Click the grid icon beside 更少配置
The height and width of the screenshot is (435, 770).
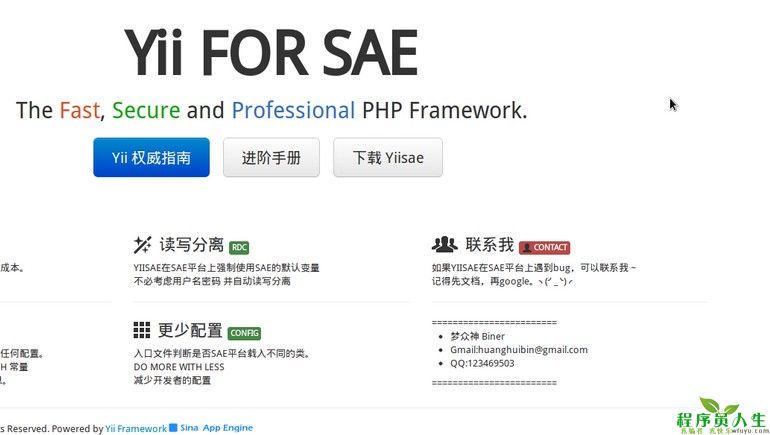point(142,330)
